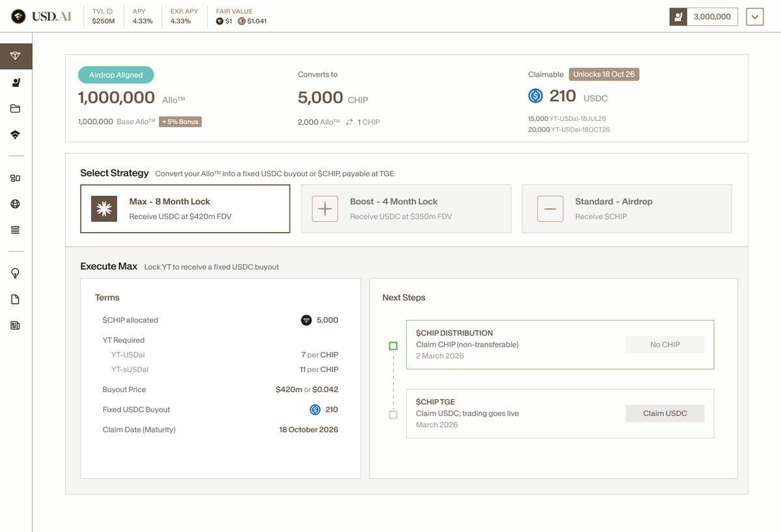Click the globe icon in the sidebar
Image resolution: width=781 pixels, height=532 pixels.
(x=16, y=204)
